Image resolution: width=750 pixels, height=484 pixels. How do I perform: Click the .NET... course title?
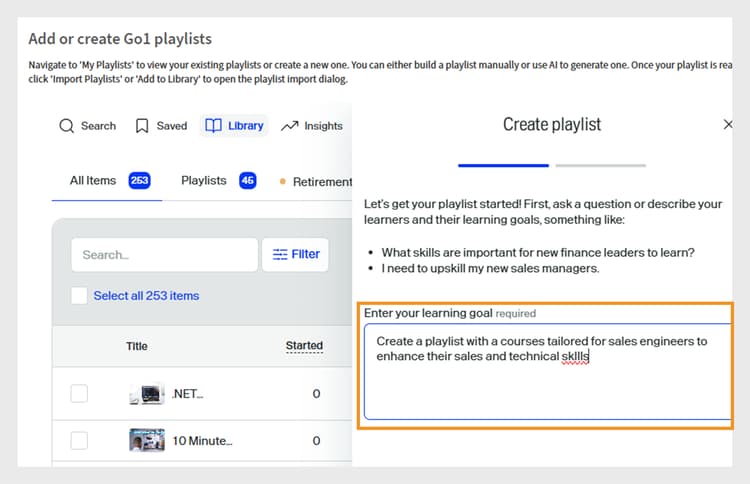pyautogui.click(x=188, y=394)
